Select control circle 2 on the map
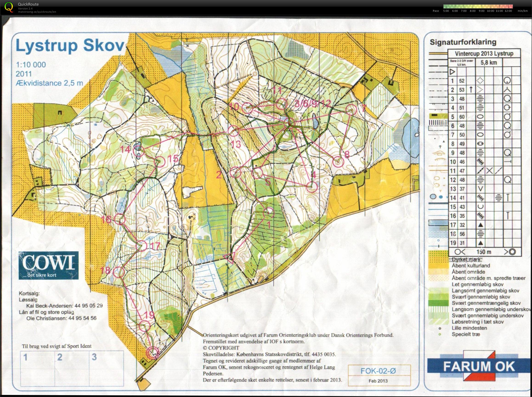Screen dimensions: 532x397 [235, 173]
